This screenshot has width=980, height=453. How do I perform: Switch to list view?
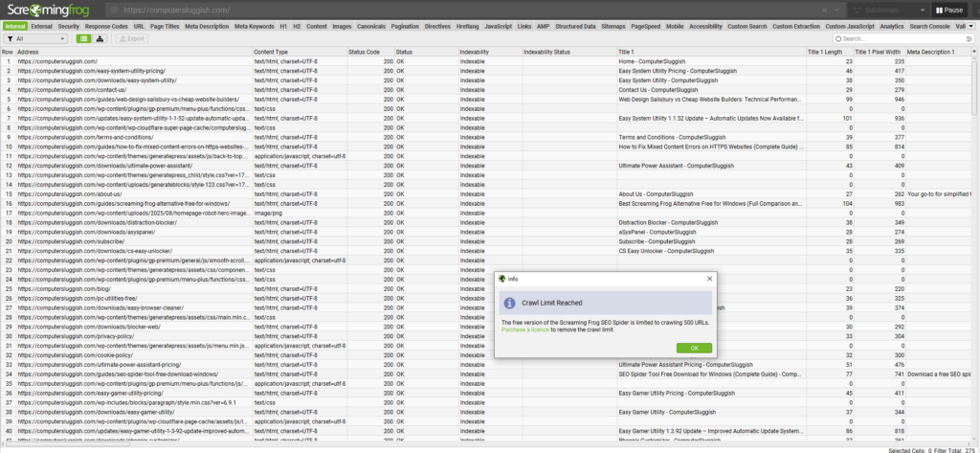pyautogui.click(x=83, y=39)
